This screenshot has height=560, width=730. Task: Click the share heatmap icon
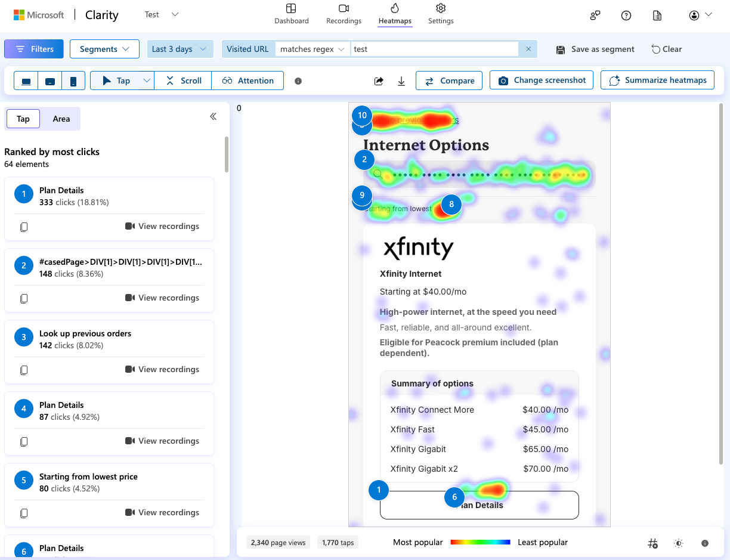[379, 81]
